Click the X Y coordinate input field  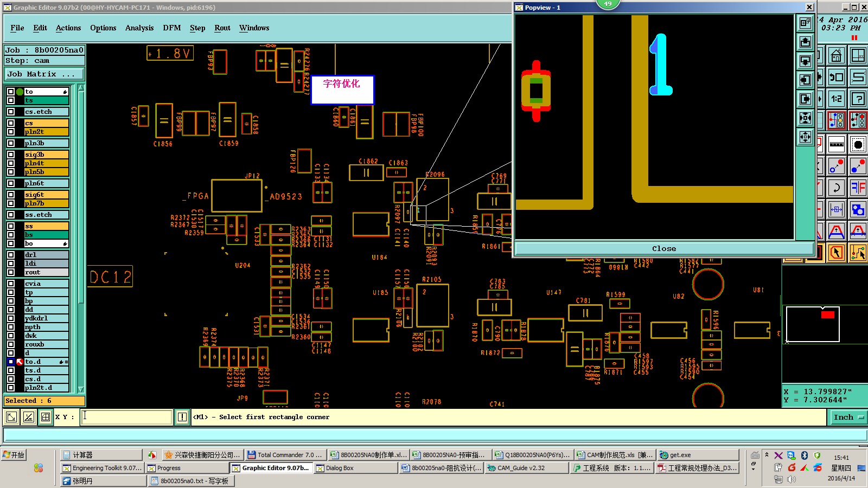click(127, 417)
